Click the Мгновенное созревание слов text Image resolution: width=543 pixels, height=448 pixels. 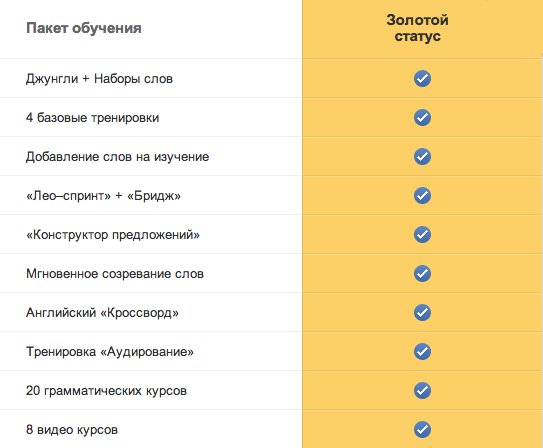coord(115,274)
